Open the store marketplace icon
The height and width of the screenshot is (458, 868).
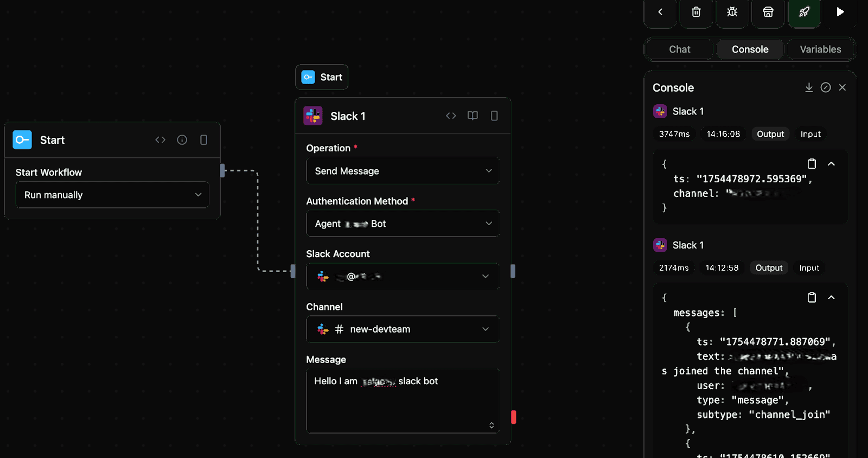(768, 12)
